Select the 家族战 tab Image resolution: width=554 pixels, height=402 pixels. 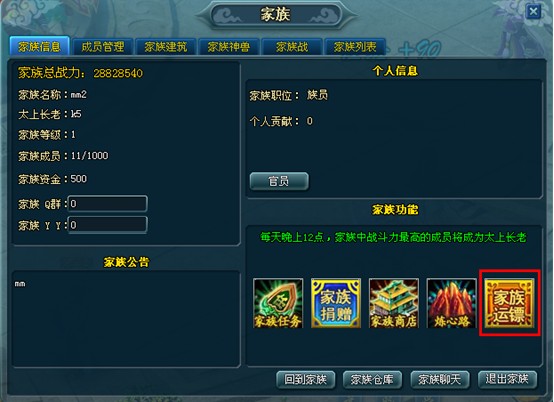click(292, 47)
